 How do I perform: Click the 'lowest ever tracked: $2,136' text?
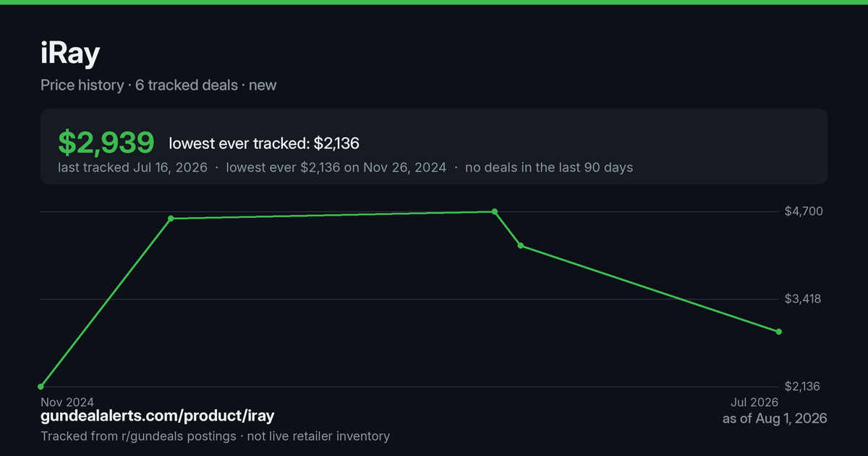[264, 143]
